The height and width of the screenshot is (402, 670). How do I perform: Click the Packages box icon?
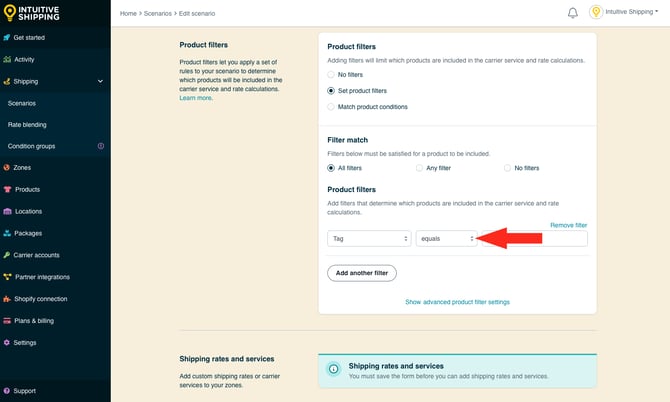(8, 233)
